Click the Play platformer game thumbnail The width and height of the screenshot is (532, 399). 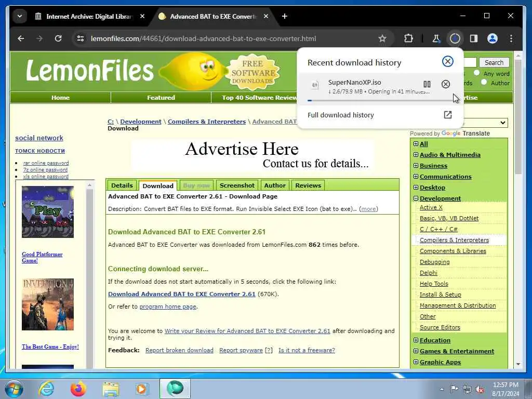tap(47, 212)
